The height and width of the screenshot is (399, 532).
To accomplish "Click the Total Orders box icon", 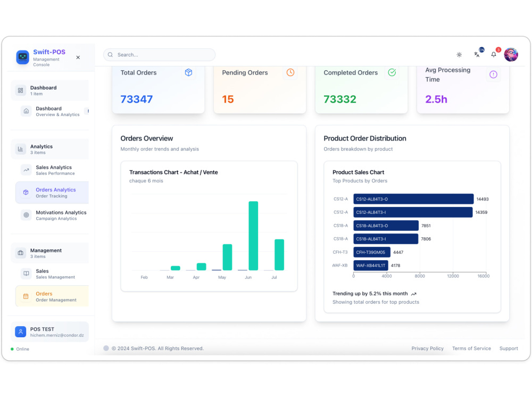I will pos(189,72).
